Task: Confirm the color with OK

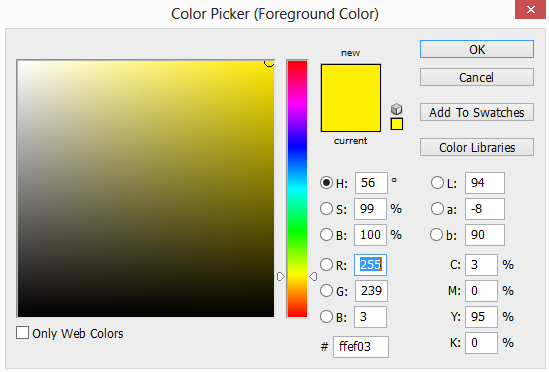Action: pyautogui.click(x=477, y=49)
